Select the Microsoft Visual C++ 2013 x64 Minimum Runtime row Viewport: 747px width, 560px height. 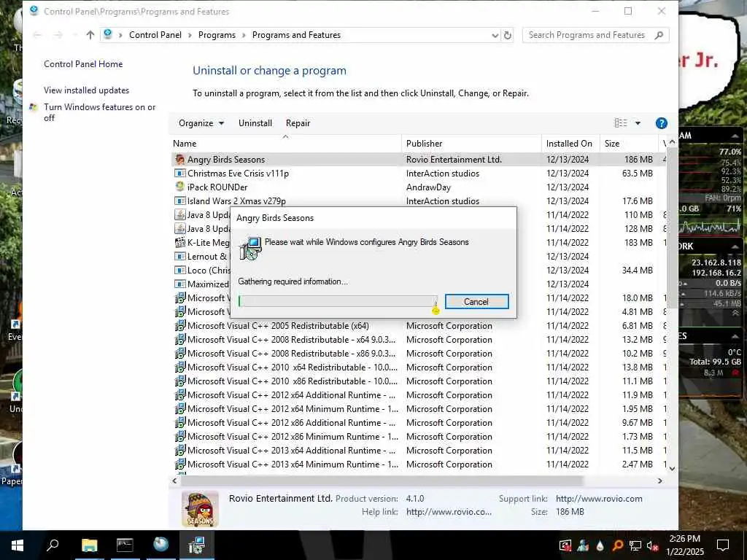[419, 464]
